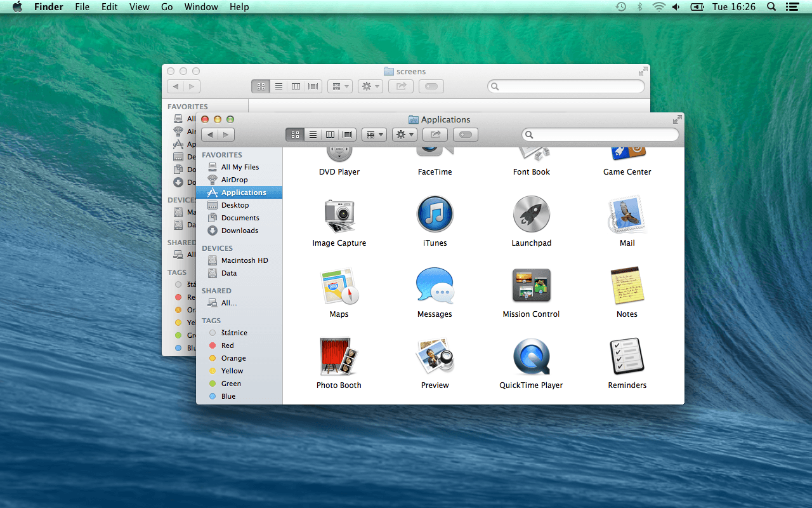The width and height of the screenshot is (812, 508).
Task: Enter full screen for Applications window
Action: [x=678, y=119]
